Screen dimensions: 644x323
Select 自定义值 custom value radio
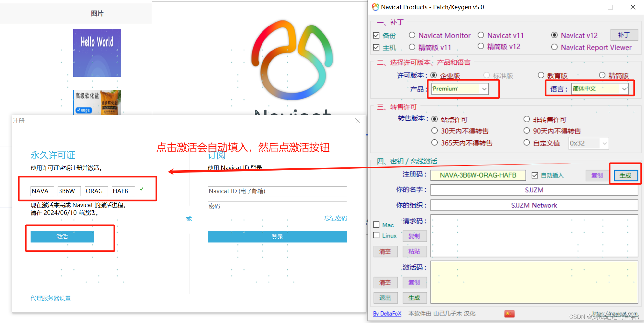[x=526, y=143]
